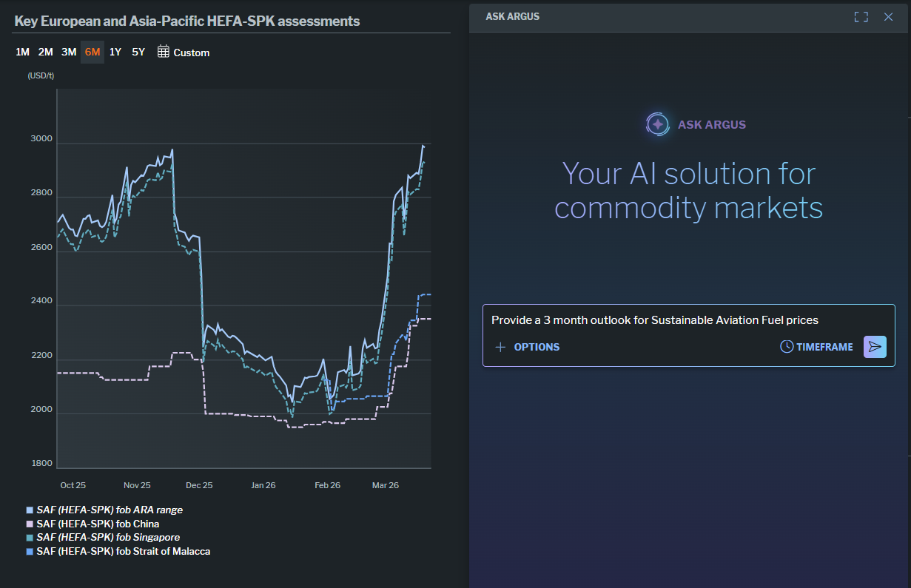Screen dimensions: 911x588
Task: Toggle SAF fob Strait of Malacca series
Action: [123, 551]
